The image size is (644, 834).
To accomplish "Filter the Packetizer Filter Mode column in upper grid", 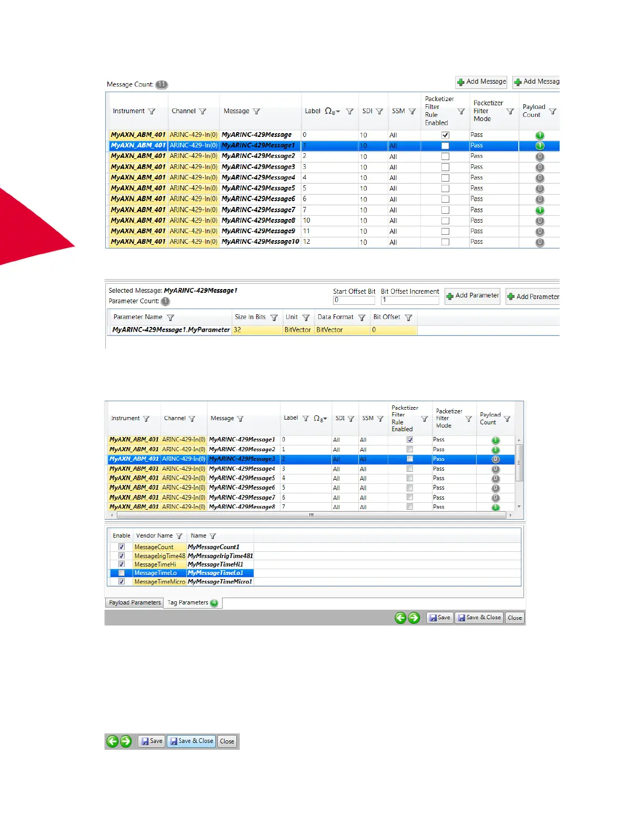I will pos(510,112).
